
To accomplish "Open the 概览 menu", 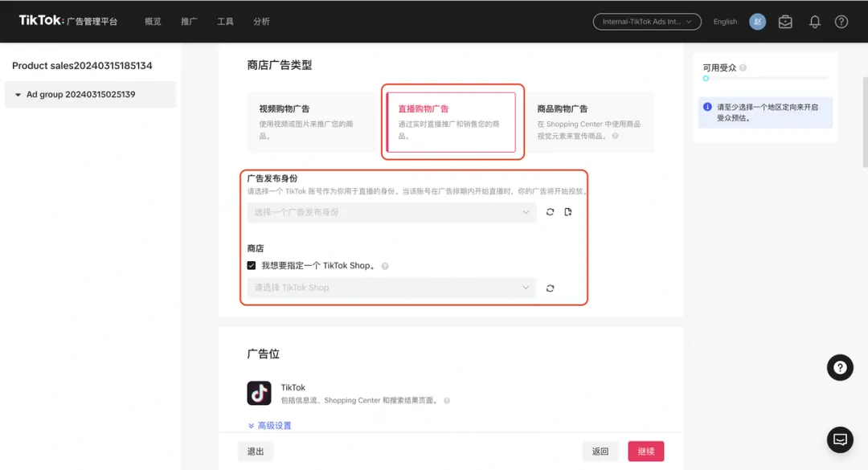I will pyautogui.click(x=153, y=22).
